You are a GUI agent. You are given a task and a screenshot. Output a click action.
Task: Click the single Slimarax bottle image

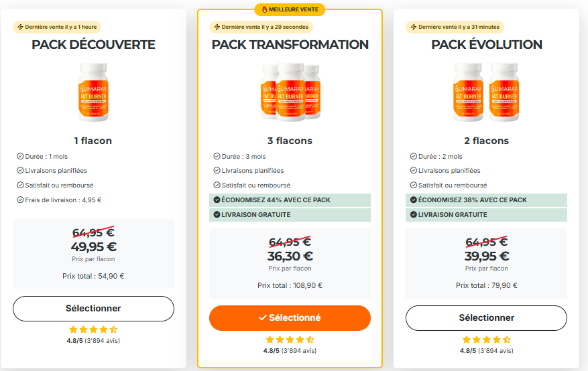pyautogui.click(x=93, y=92)
